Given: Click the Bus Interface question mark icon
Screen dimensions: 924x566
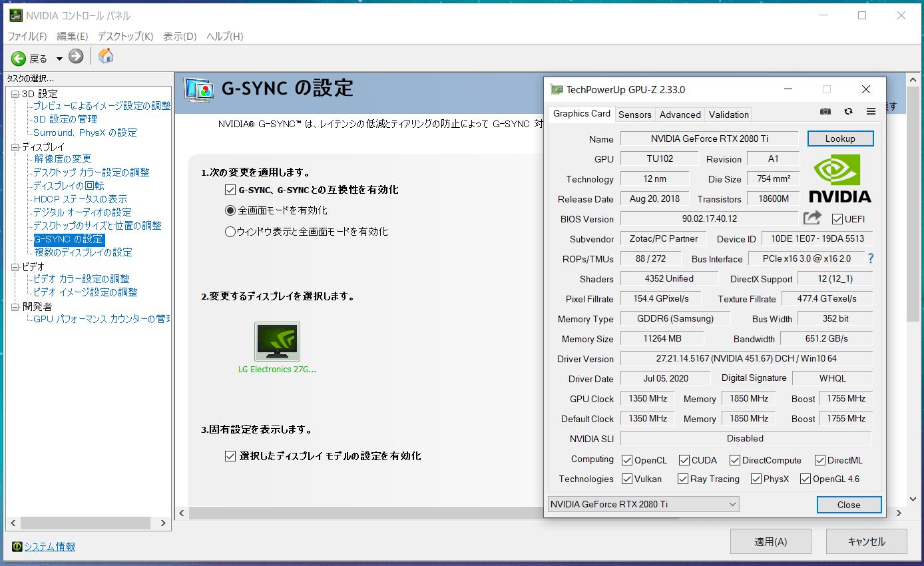Looking at the screenshot, I should [x=870, y=258].
